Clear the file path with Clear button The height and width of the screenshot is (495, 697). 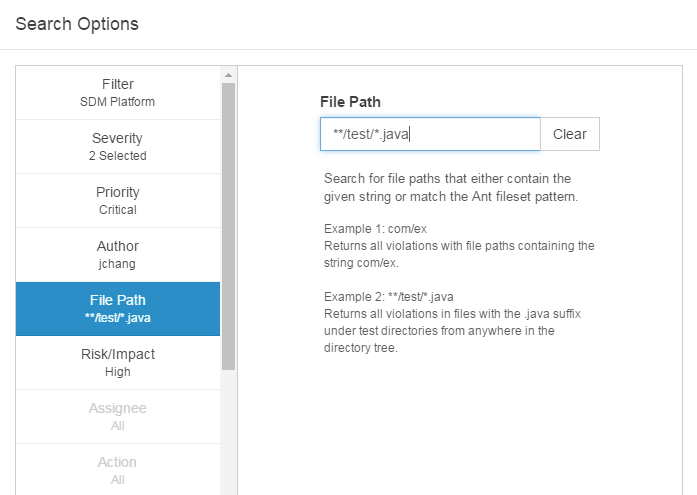tap(570, 134)
